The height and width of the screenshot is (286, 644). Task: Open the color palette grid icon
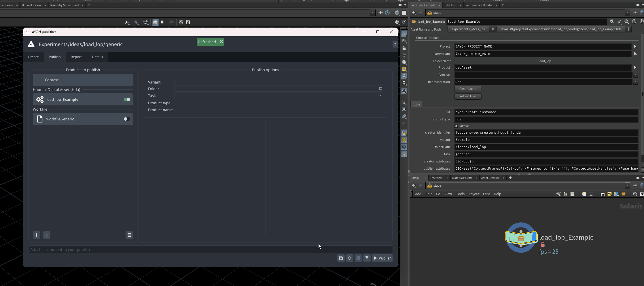584,194
